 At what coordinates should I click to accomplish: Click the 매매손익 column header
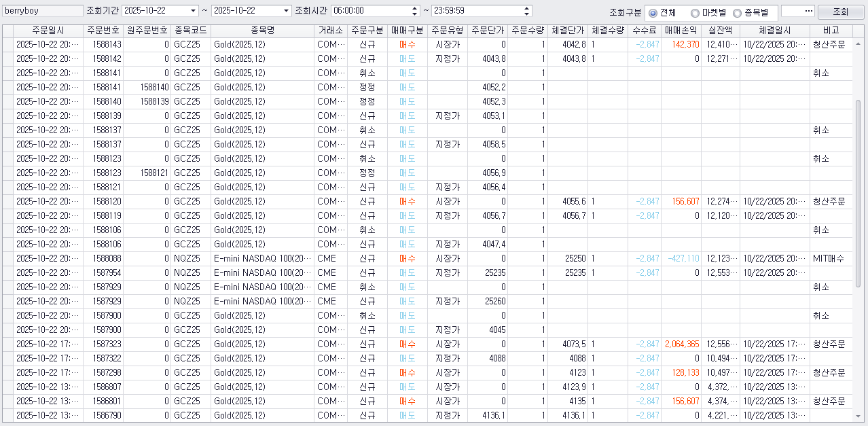pos(681,31)
